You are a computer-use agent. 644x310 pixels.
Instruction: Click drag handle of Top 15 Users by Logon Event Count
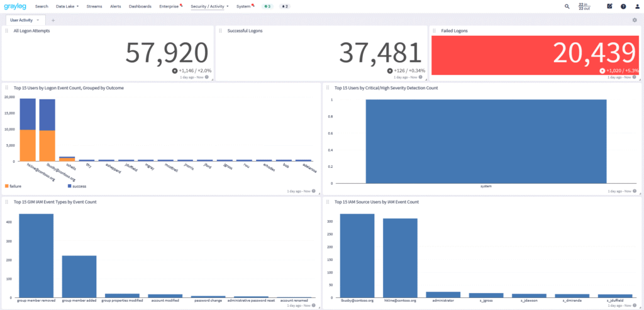[6, 88]
